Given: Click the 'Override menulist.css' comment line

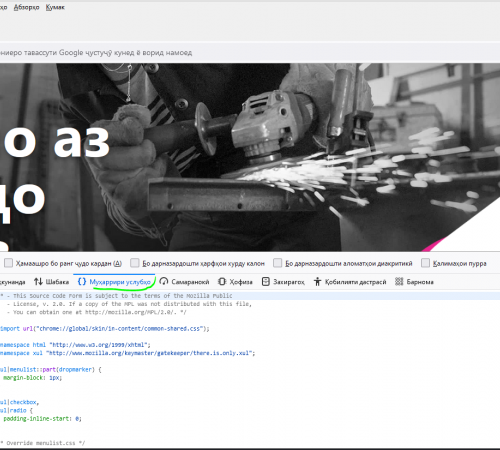Looking at the screenshot, I should pos(43,443).
